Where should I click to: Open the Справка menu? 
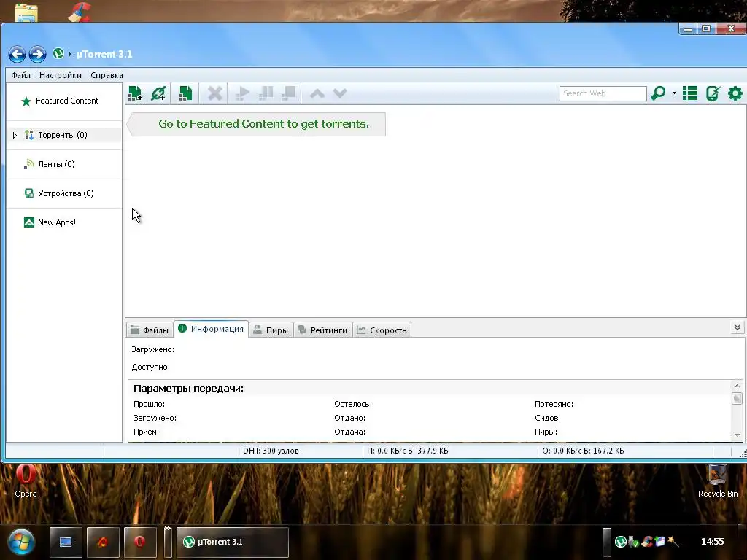click(107, 75)
